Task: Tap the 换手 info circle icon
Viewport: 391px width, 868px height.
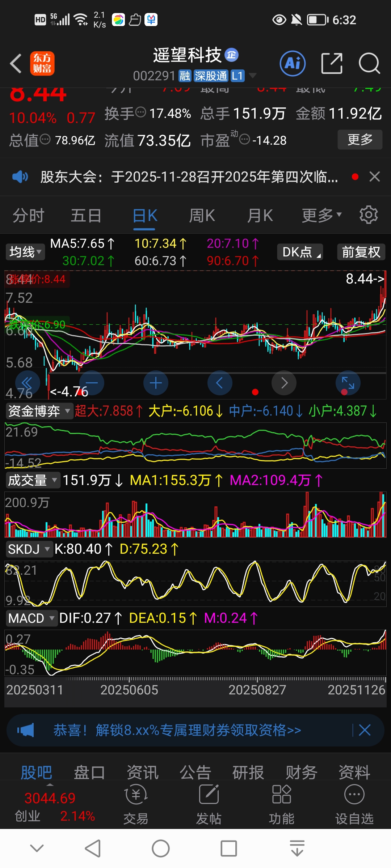Action: point(140,112)
